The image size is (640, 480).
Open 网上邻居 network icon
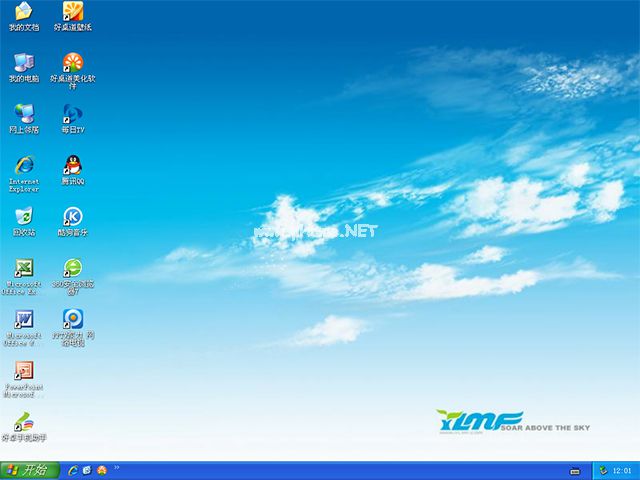(x=23, y=114)
